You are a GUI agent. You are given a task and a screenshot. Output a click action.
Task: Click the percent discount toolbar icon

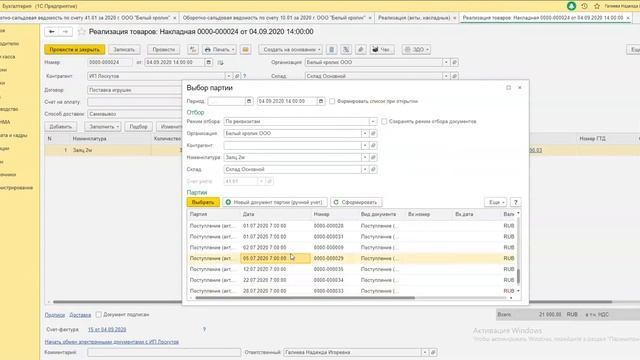tap(346, 49)
